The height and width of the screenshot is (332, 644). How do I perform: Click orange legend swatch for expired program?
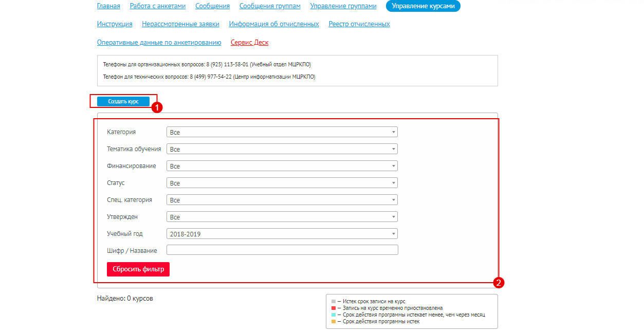334,321
